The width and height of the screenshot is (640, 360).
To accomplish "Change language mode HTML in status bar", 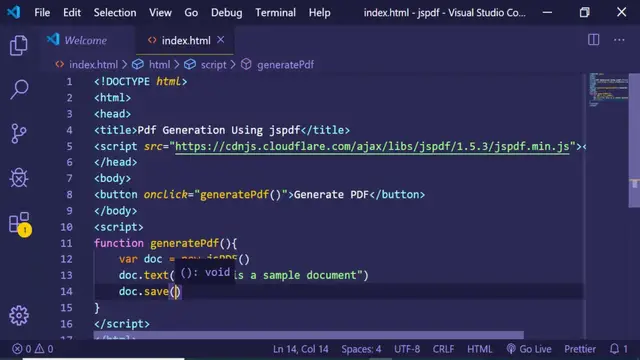I will tap(480, 349).
